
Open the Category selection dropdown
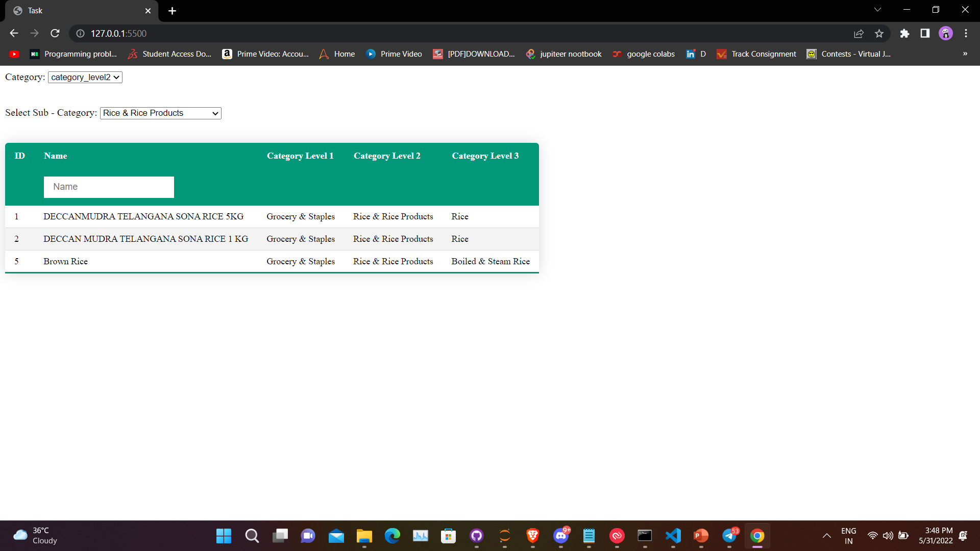pyautogui.click(x=85, y=77)
